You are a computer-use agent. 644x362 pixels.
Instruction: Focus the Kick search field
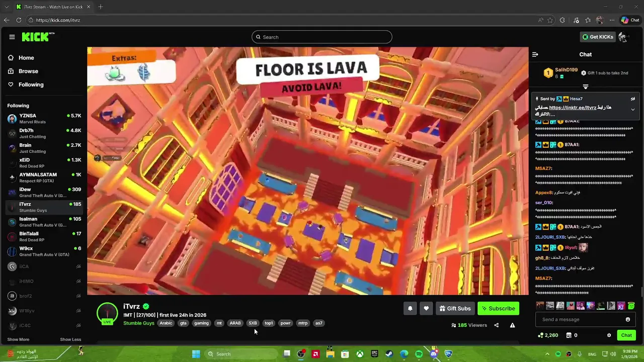322,37
